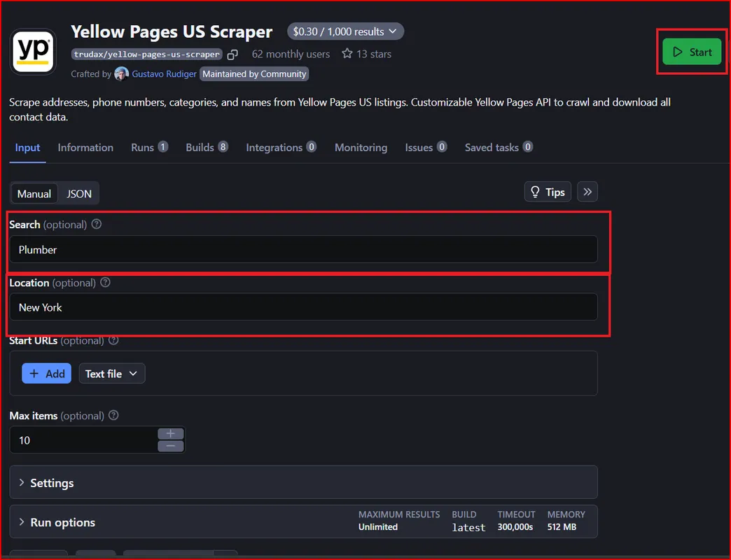Open the Issues tab

(426, 148)
